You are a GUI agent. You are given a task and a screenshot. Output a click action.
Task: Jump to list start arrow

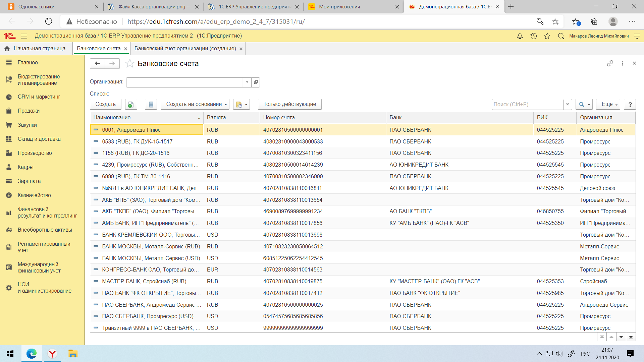(x=602, y=337)
